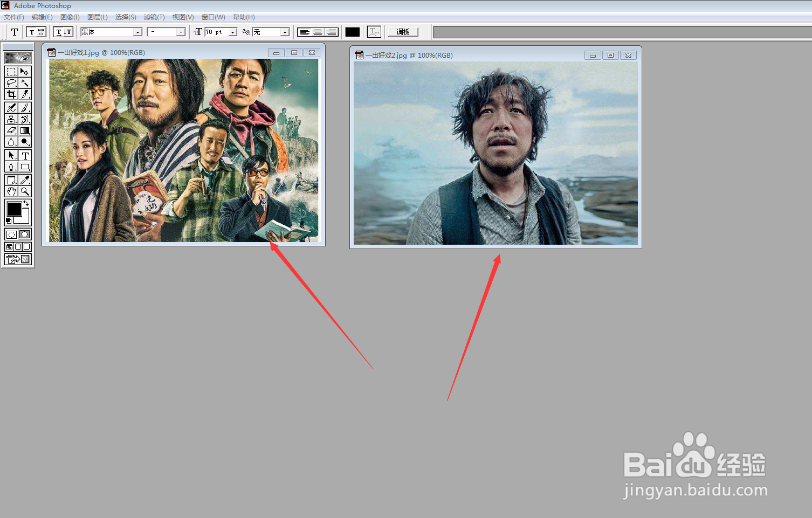Left align text

305,32
